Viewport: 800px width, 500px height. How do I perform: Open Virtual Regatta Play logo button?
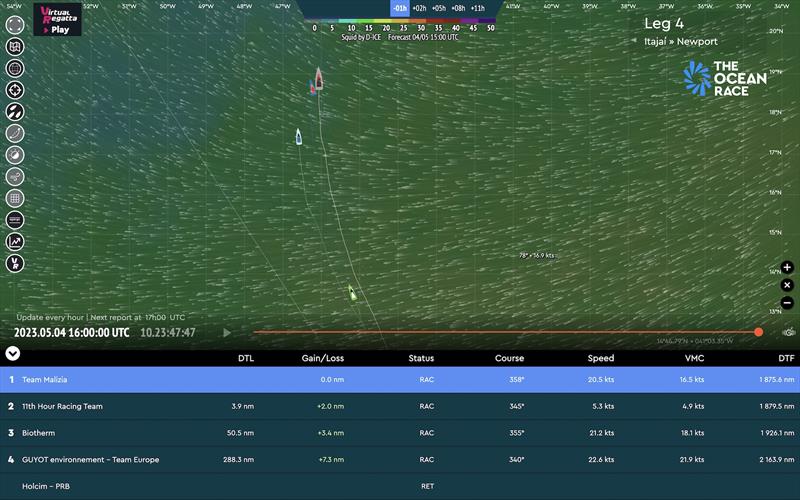(57, 19)
